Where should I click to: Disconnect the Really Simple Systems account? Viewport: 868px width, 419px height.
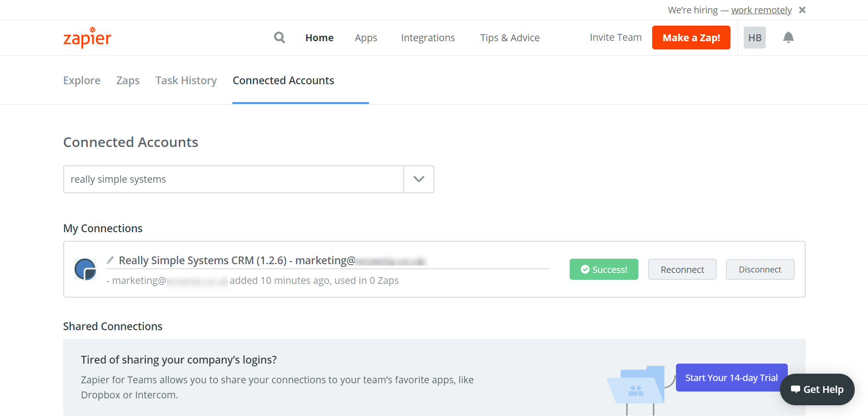click(760, 269)
